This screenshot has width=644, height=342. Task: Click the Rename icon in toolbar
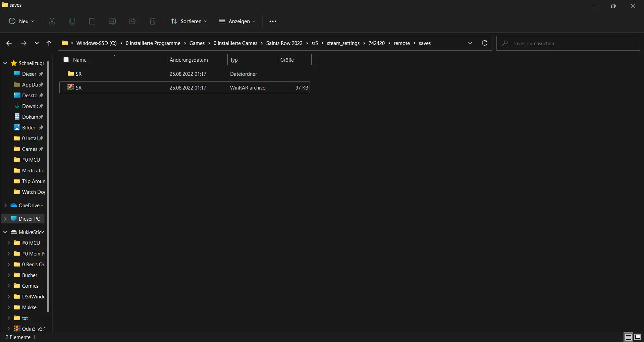112,21
